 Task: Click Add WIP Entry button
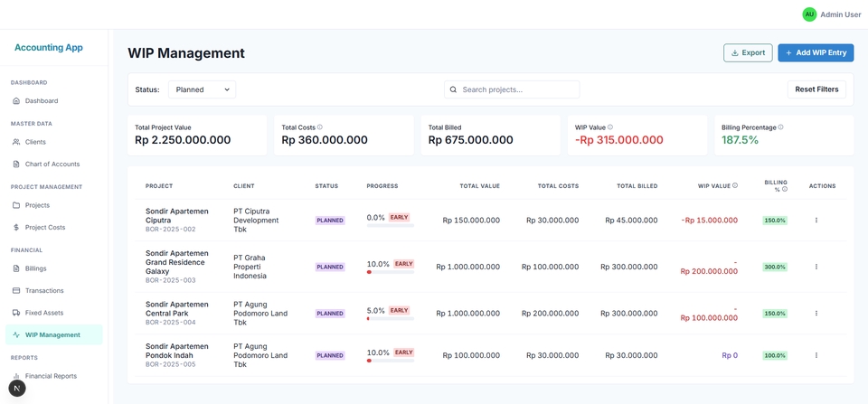point(816,53)
